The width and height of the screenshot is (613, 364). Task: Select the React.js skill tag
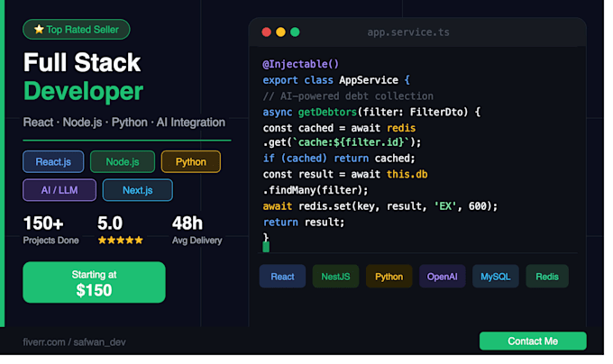(53, 161)
